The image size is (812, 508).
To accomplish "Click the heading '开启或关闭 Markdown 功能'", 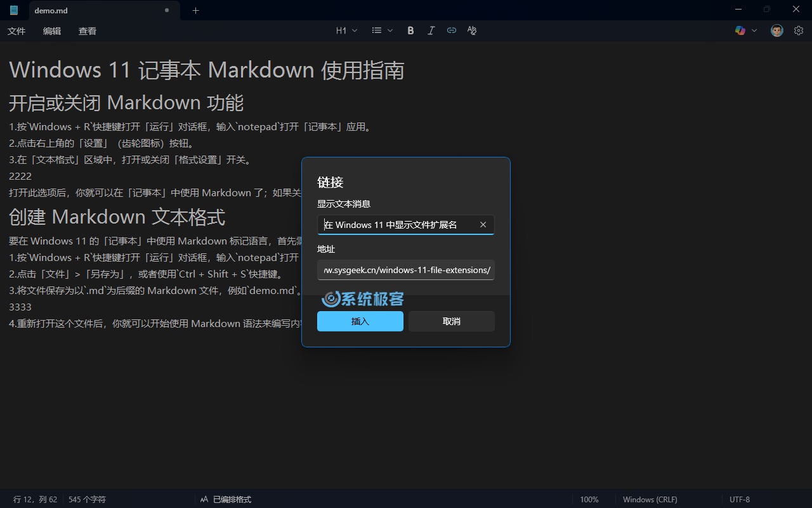I will (x=126, y=103).
